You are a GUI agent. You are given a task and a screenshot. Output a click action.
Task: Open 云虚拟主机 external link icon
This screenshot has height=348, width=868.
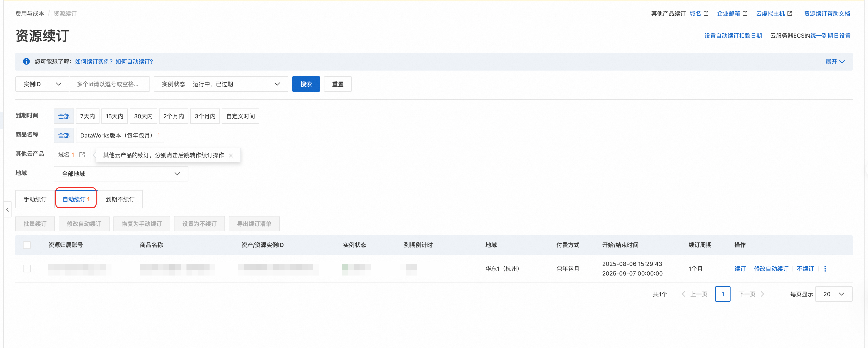pyautogui.click(x=789, y=13)
